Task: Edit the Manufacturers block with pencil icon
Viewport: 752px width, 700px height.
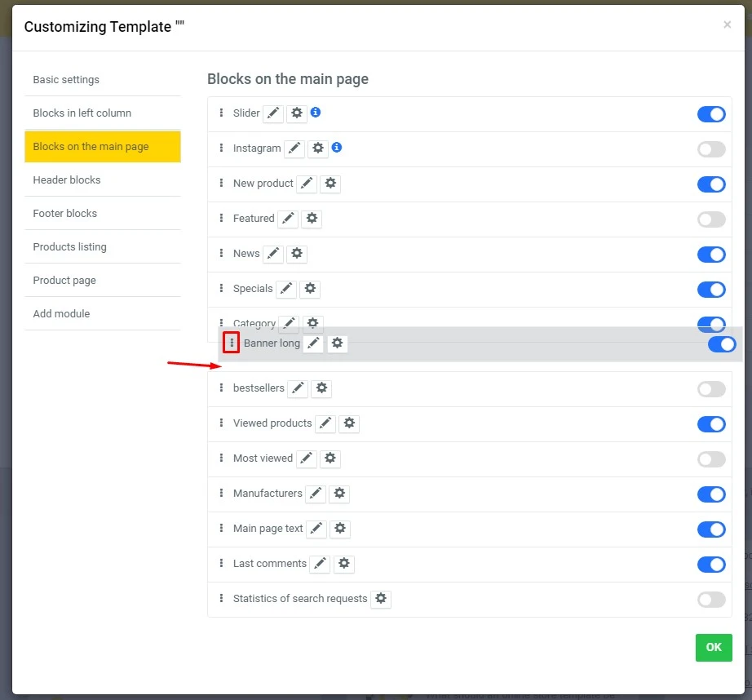Action: click(x=316, y=494)
